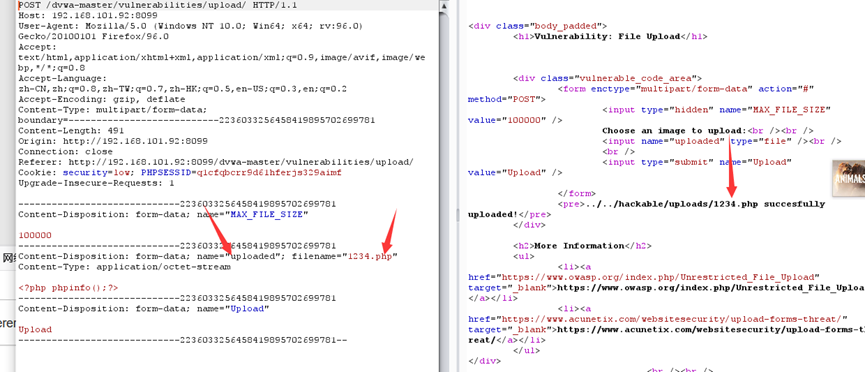Click the zh-CN,zh;q=0.8 language values line
Image resolution: width=865 pixels, height=372 pixels.
point(183,89)
